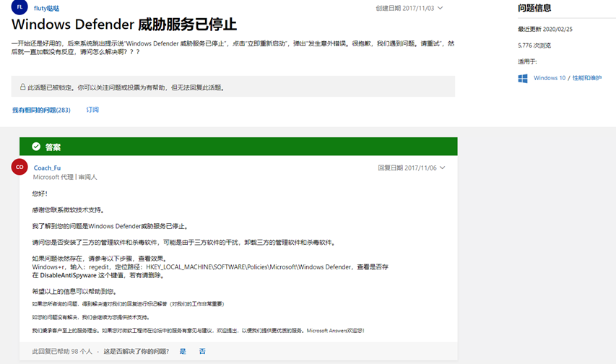The image size is (616, 364).
Task: Click 我有相同的问题(283) button
Action: 41,110
